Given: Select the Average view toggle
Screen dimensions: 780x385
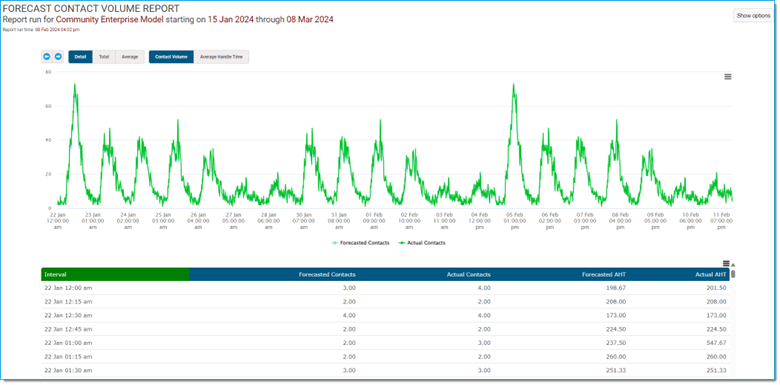Looking at the screenshot, I should point(130,57).
